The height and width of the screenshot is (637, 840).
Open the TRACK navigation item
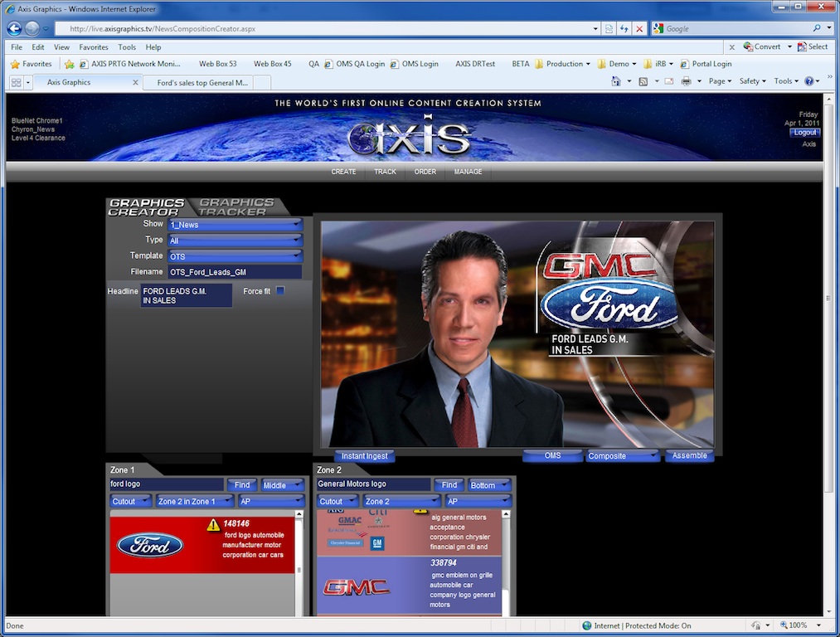385,172
